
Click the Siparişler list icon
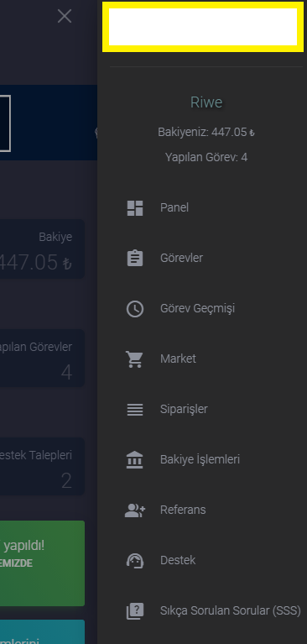click(x=134, y=410)
